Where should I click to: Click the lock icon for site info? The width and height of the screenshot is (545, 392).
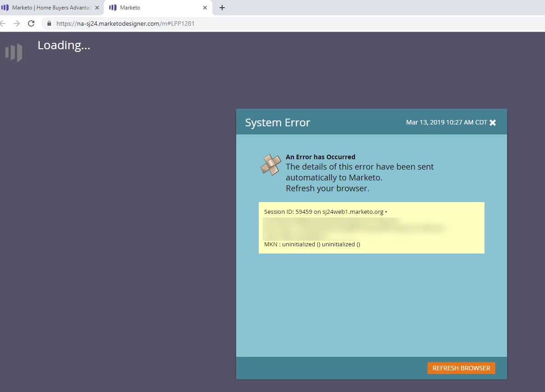(49, 23)
